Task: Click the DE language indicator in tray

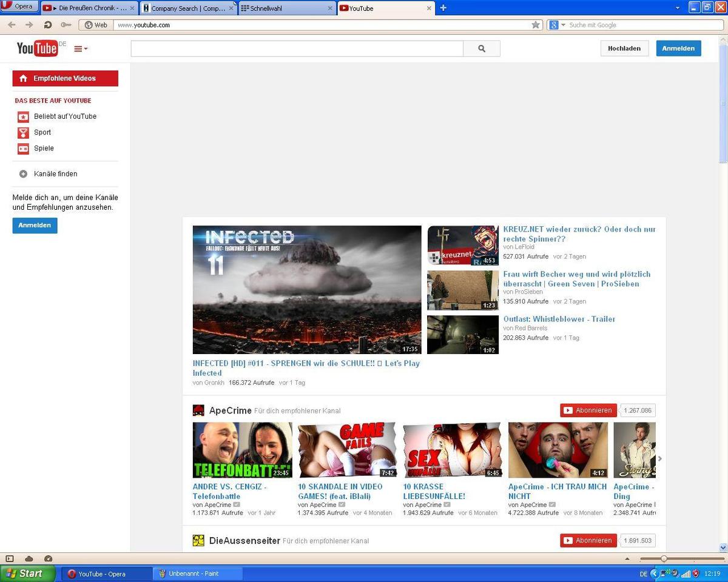Action: coord(643,574)
